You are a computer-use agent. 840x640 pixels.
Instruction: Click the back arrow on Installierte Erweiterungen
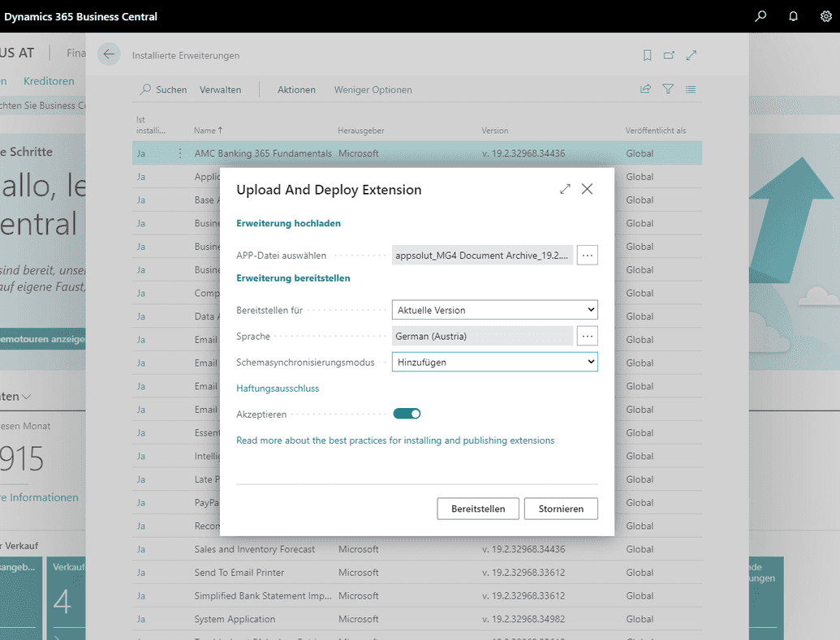tap(109, 54)
